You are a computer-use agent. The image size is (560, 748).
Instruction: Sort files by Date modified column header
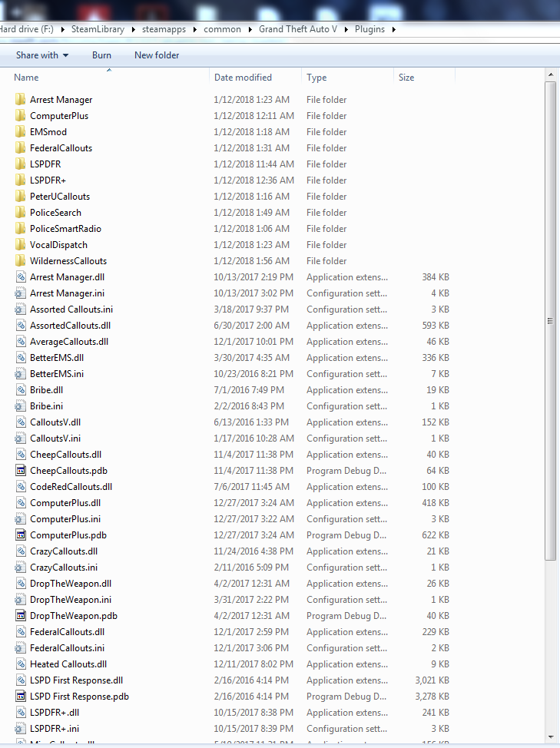coord(255,78)
